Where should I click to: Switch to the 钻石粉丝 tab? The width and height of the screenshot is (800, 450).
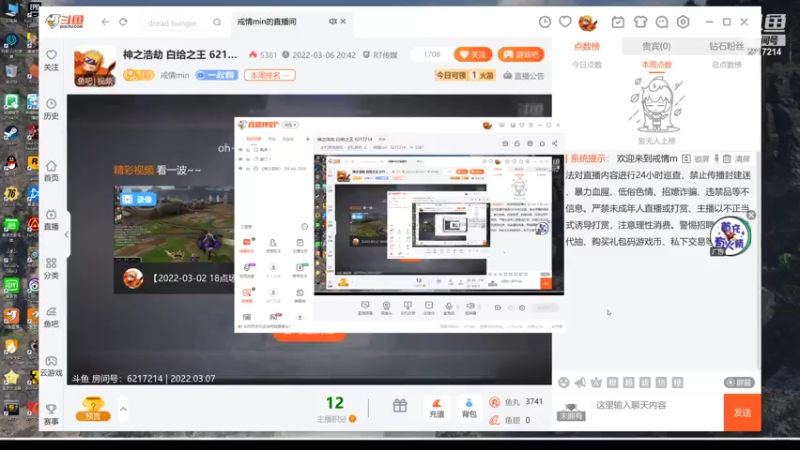click(727, 46)
